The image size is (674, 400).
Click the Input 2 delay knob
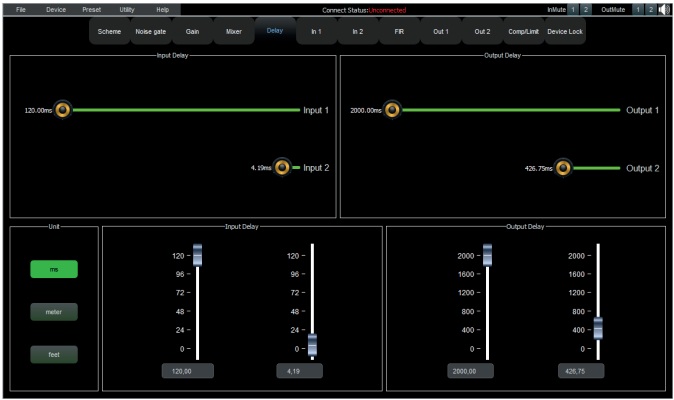tap(282, 167)
